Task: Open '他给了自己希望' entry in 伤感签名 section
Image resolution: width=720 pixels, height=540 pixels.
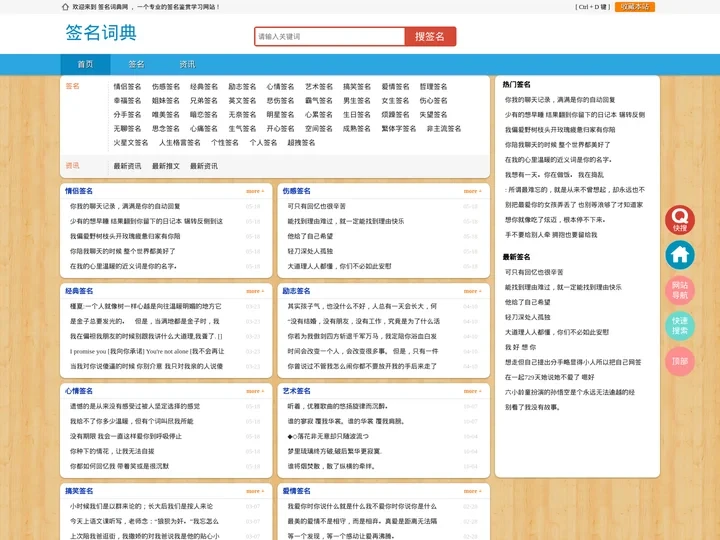Action: [x=310, y=236]
